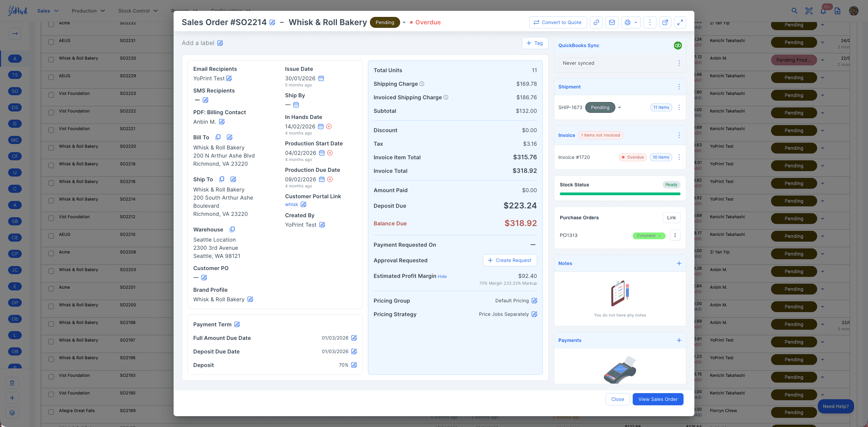This screenshot has width=868, height=427.
Task: Open the Stock Control menu
Action: (138, 11)
